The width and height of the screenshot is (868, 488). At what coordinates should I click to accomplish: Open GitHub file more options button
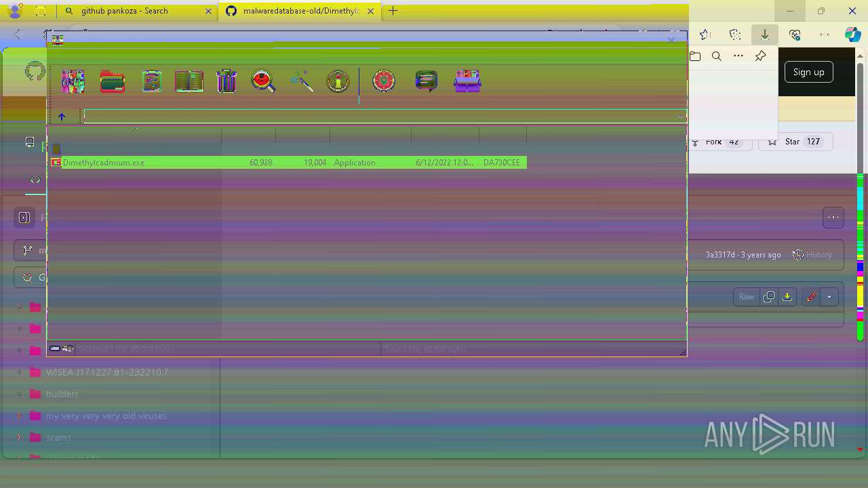click(833, 218)
